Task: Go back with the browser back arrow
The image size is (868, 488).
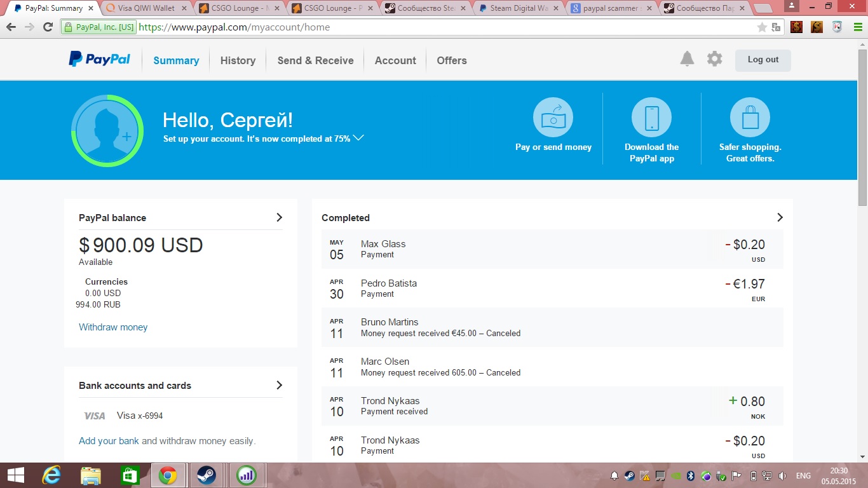Action: tap(11, 27)
